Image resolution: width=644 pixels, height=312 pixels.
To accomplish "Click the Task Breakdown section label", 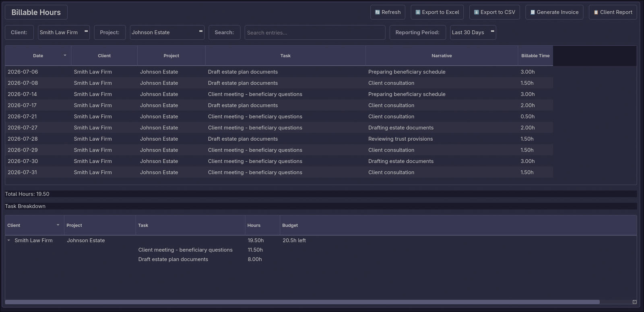I will 25,206.
